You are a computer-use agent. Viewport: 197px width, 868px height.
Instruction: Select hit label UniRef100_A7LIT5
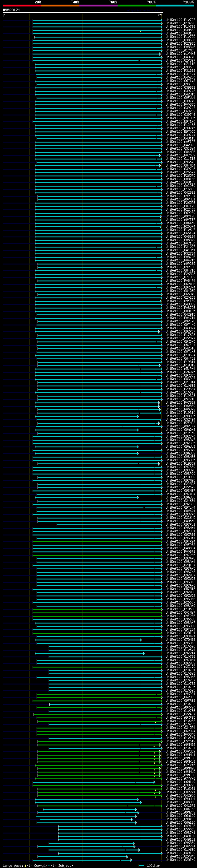(x=180, y=64)
